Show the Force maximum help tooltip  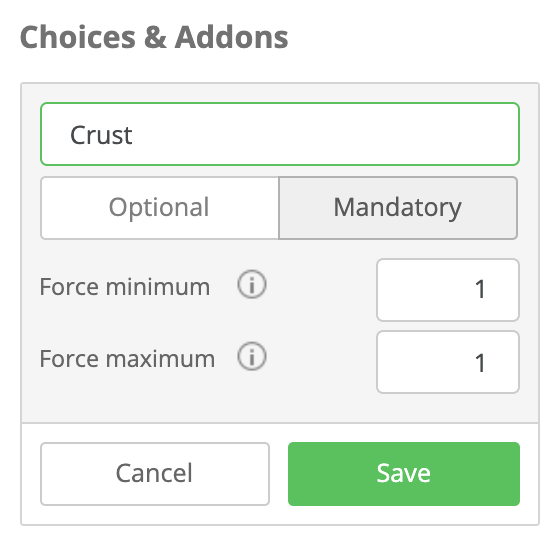(x=252, y=357)
